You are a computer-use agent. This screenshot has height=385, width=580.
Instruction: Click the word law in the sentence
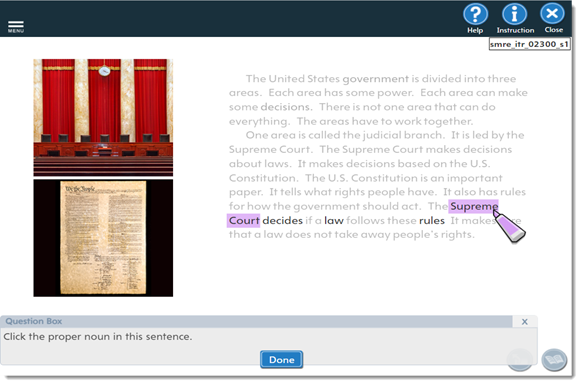pos(334,220)
